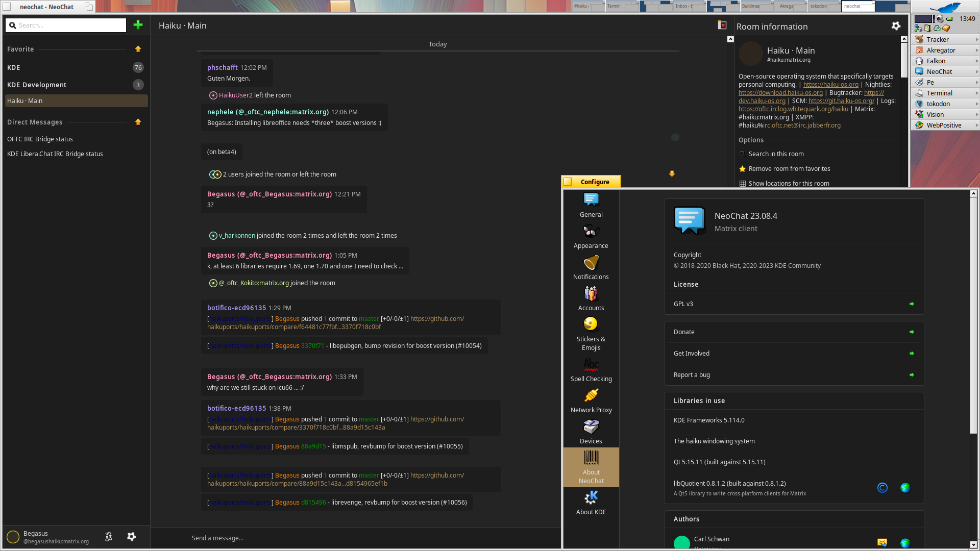
Task: Open the account switcher icon beside Begasus
Action: point(109,537)
